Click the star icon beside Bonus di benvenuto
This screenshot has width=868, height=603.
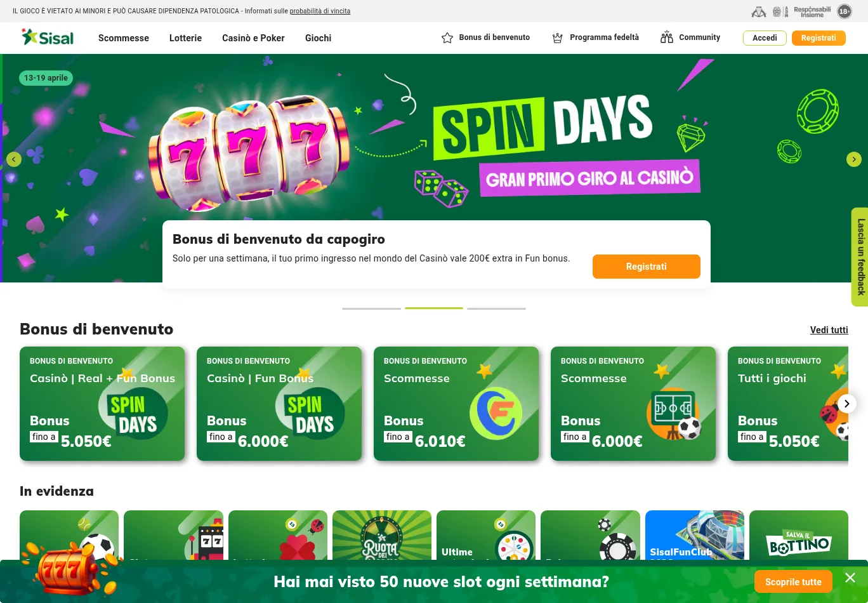point(447,38)
